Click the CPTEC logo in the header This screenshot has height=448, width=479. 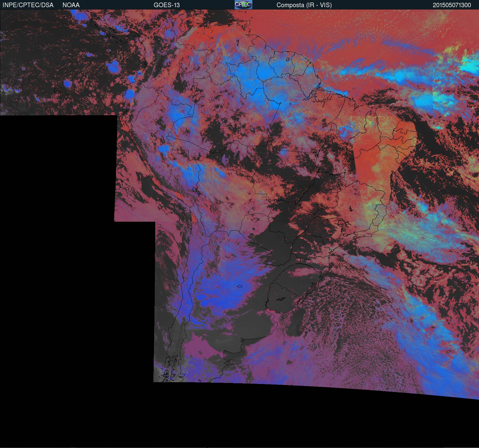tap(243, 5)
